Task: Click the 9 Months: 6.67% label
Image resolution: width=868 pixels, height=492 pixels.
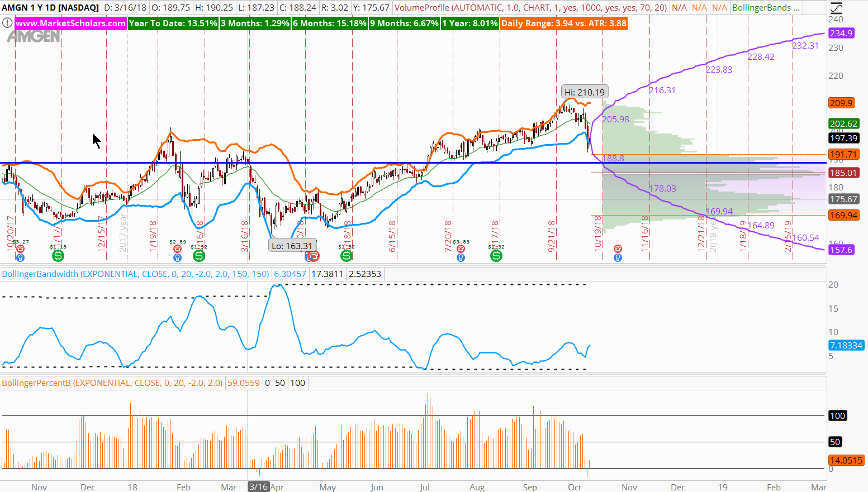Action: click(x=404, y=23)
